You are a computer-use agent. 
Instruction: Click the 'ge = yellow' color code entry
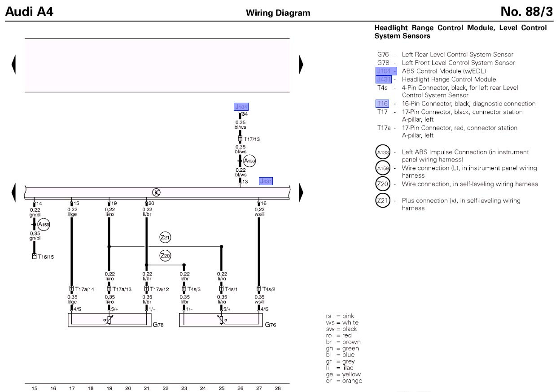pyautogui.click(x=343, y=374)
